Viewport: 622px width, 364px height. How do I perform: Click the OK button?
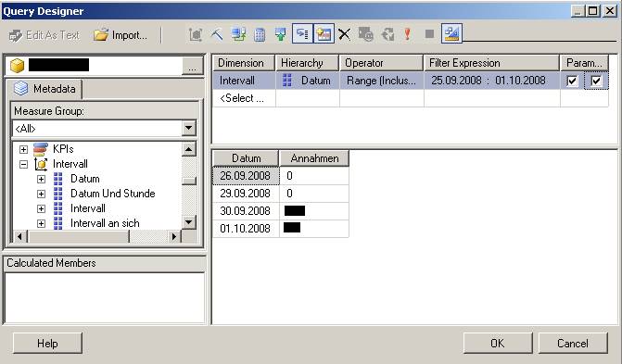[498, 343]
